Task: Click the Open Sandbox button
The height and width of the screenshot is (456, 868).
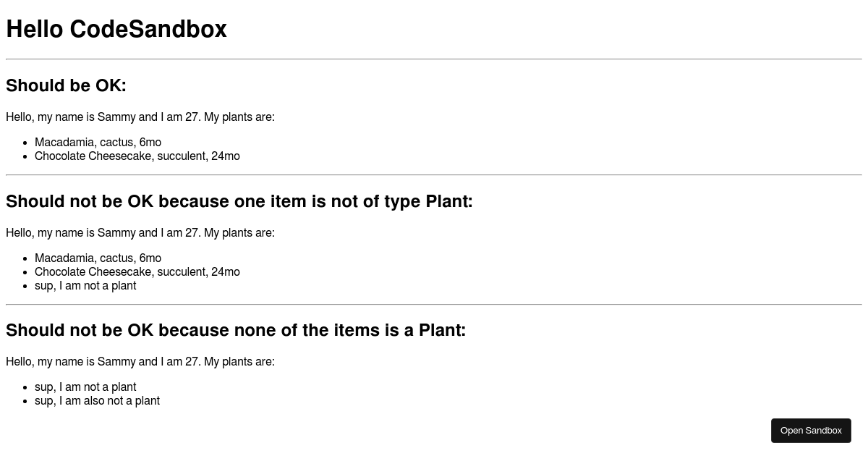Action: 811,430
